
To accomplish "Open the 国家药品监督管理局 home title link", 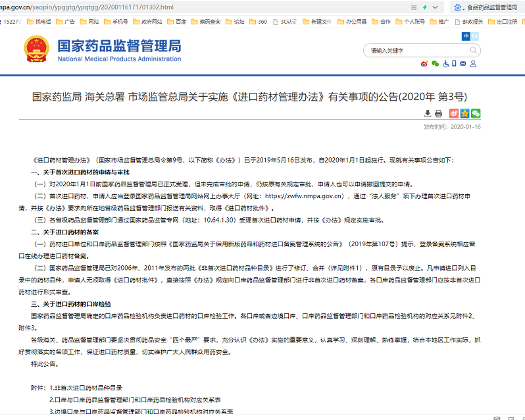I will click(119, 46).
